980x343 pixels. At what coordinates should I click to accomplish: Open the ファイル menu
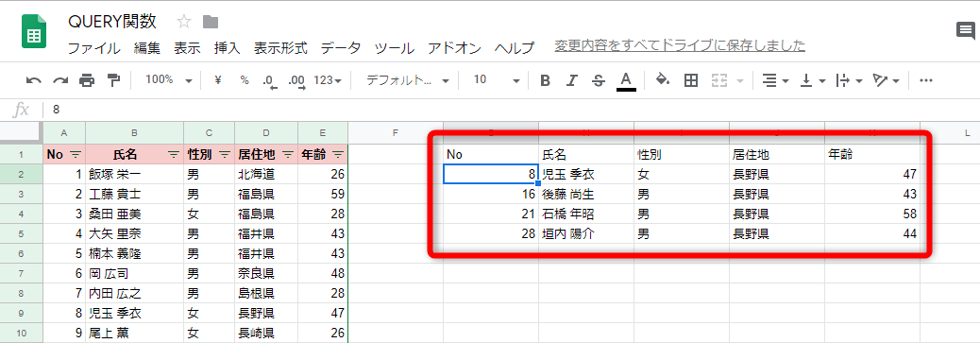[x=93, y=48]
